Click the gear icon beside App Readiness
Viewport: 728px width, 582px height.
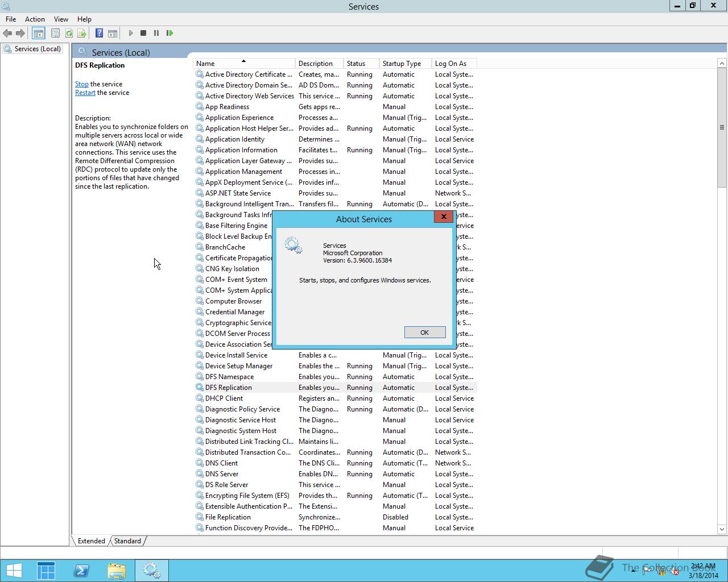199,107
